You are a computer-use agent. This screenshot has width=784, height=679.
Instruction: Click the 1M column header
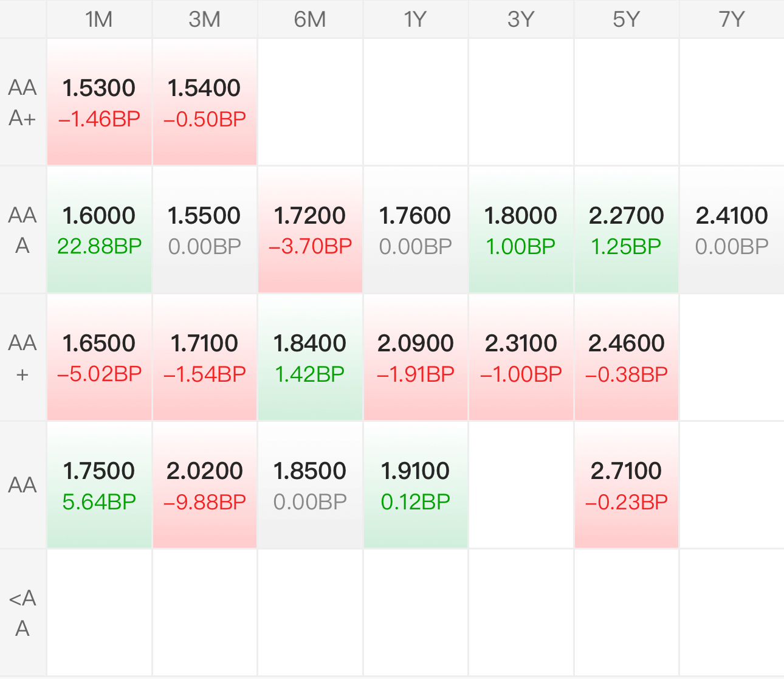(x=99, y=19)
